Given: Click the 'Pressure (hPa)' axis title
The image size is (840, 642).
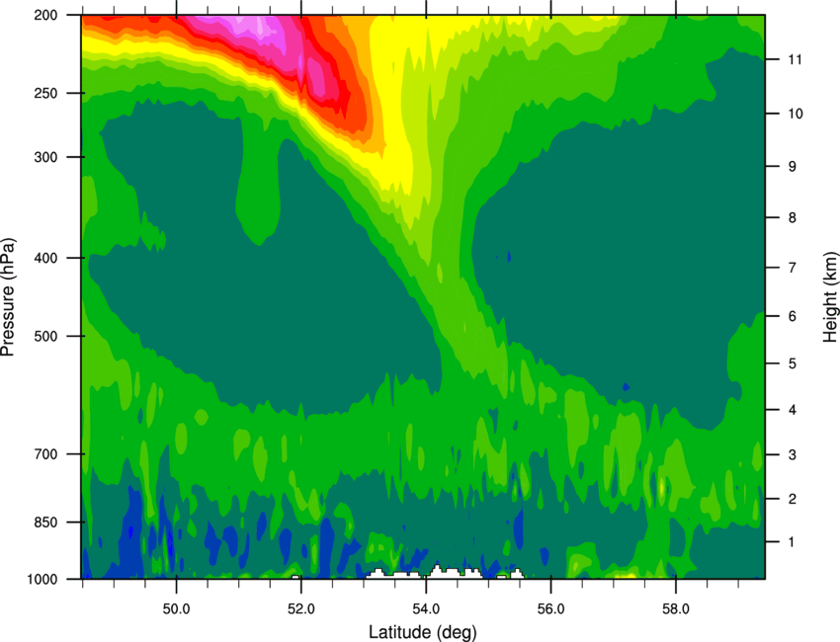Looking at the screenshot, I should pos(8,296).
